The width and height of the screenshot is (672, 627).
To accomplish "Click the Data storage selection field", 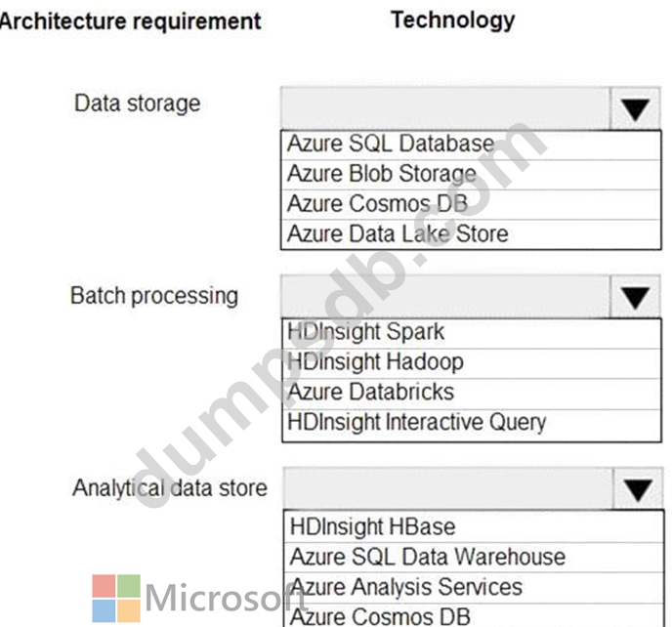I will [444, 108].
